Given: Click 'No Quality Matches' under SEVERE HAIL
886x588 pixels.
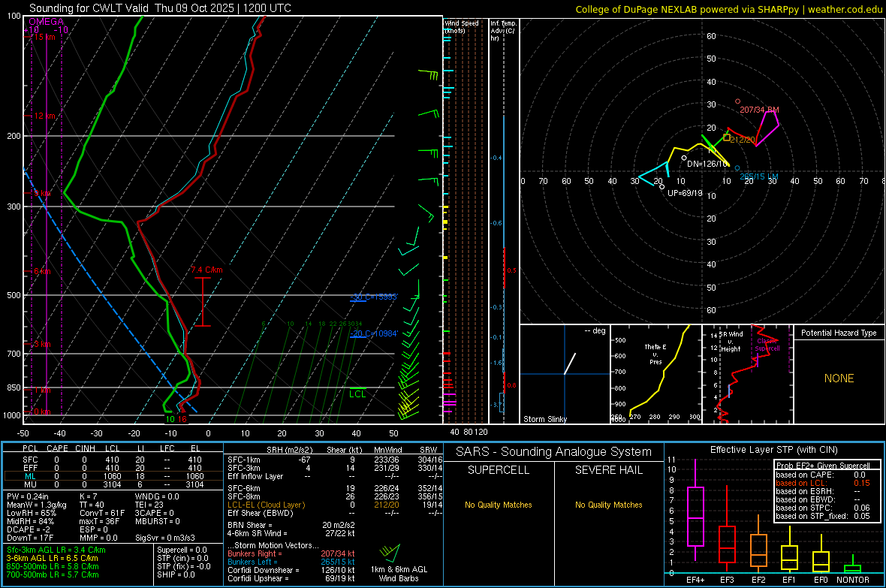Looking at the screenshot, I should [x=608, y=505].
